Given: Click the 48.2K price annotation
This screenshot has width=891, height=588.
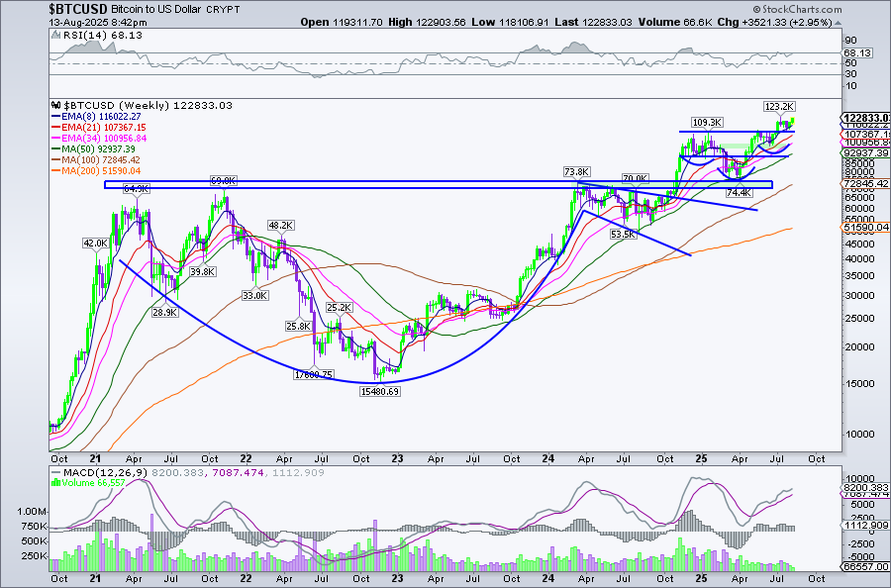Looking at the screenshot, I should coord(281,226).
